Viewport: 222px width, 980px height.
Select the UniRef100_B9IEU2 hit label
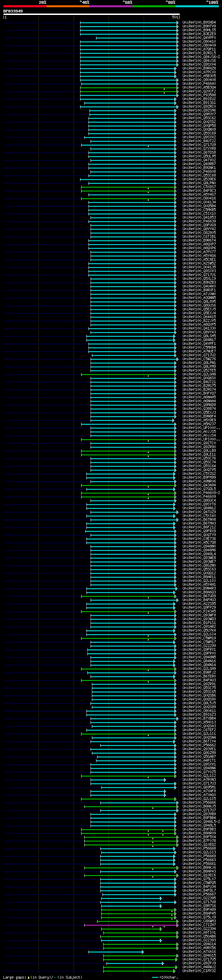pyautogui.click(x=199, y=99)
